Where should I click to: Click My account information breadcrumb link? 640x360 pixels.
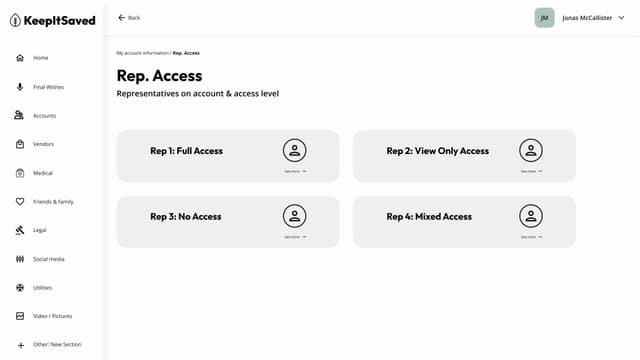click(x=142, y=53)
